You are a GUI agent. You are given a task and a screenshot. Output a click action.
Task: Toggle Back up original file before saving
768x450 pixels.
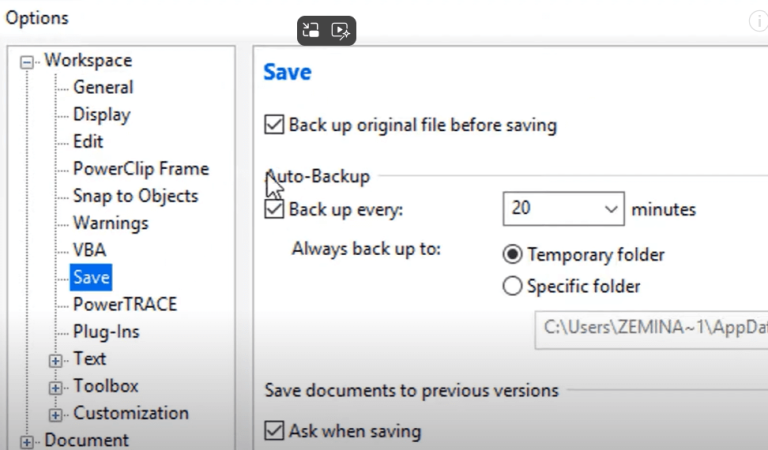pyautogui.click(x=273, y=125)
